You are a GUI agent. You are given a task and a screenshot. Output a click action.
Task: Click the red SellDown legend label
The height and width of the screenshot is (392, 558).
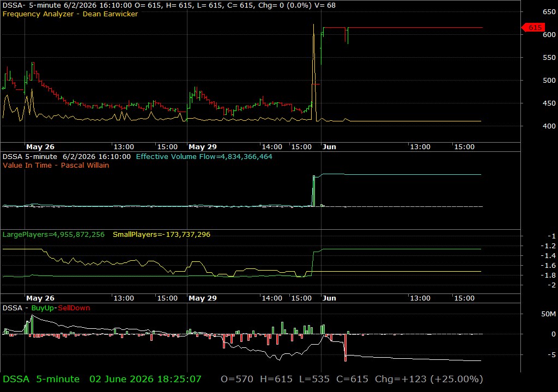click(74, 308)
